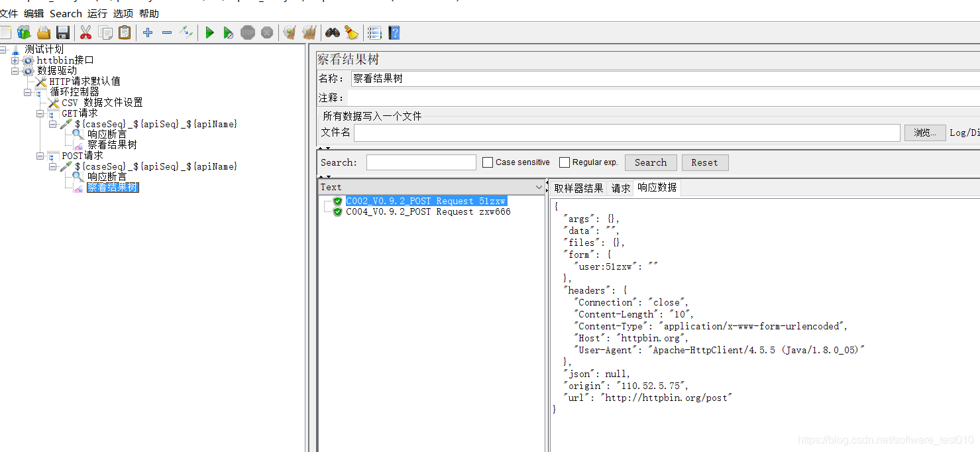Click the Search button
980x452 pixels.
tap(651, 162)
